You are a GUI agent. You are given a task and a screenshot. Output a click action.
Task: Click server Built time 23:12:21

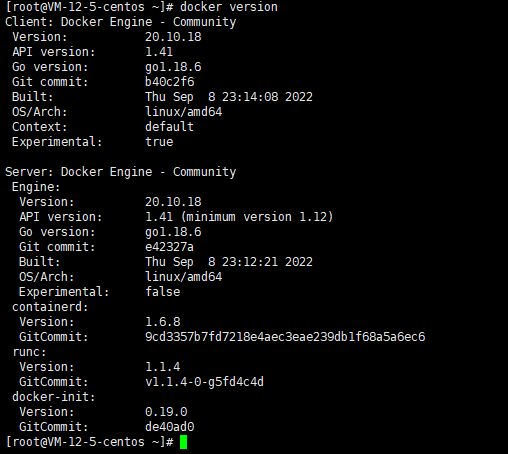[x=250, y=262]
